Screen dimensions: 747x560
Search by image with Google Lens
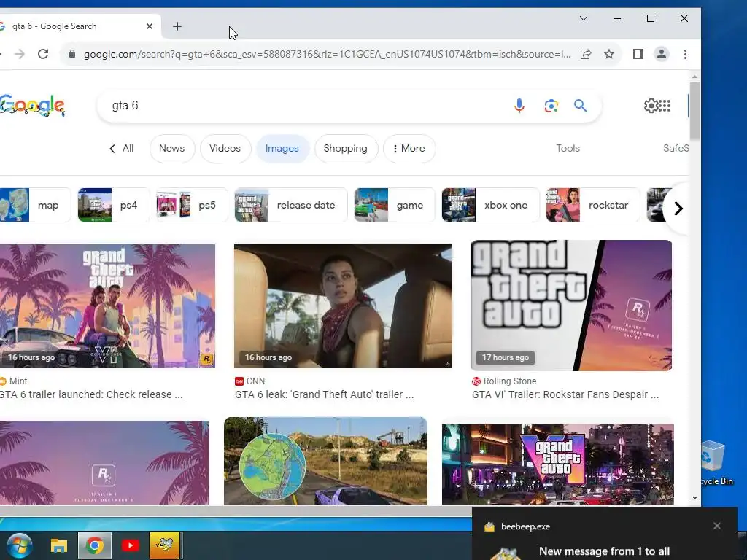(551, 105)
